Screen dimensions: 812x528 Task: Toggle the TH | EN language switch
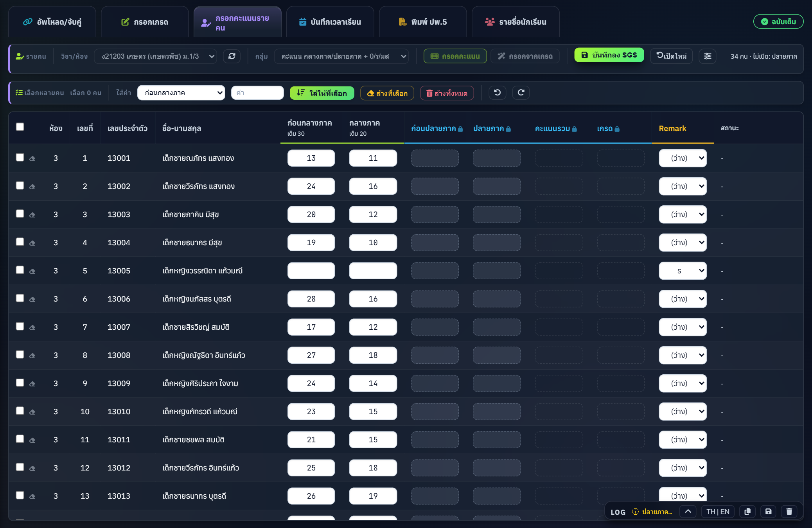(x=718, y=511)
